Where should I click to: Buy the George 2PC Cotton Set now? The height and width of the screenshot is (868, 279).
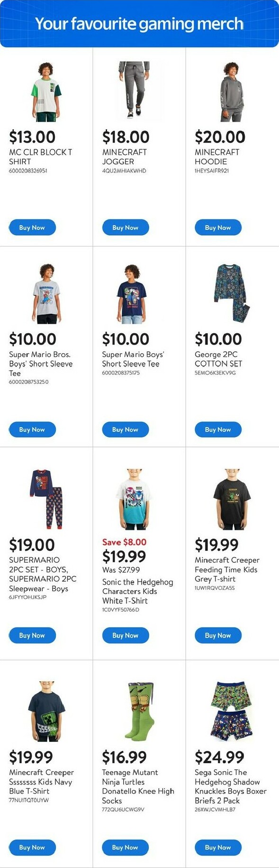pyautogui.click(x=218, y=429)
